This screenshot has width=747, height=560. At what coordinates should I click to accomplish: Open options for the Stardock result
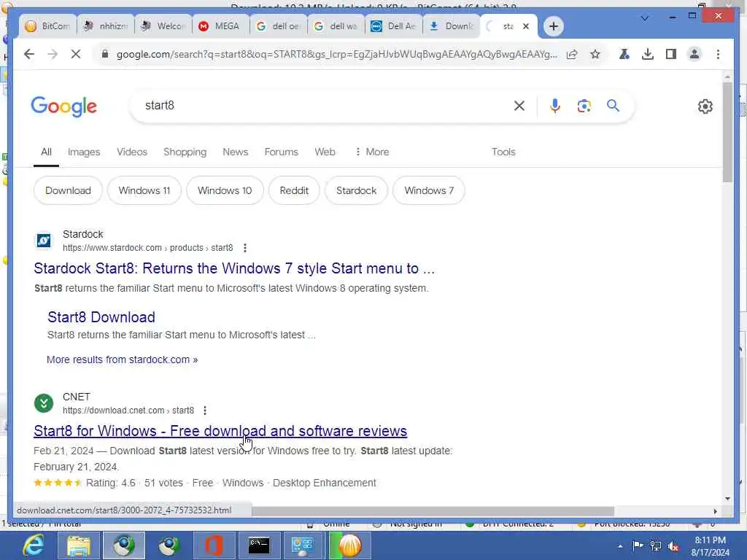point(245,248)
